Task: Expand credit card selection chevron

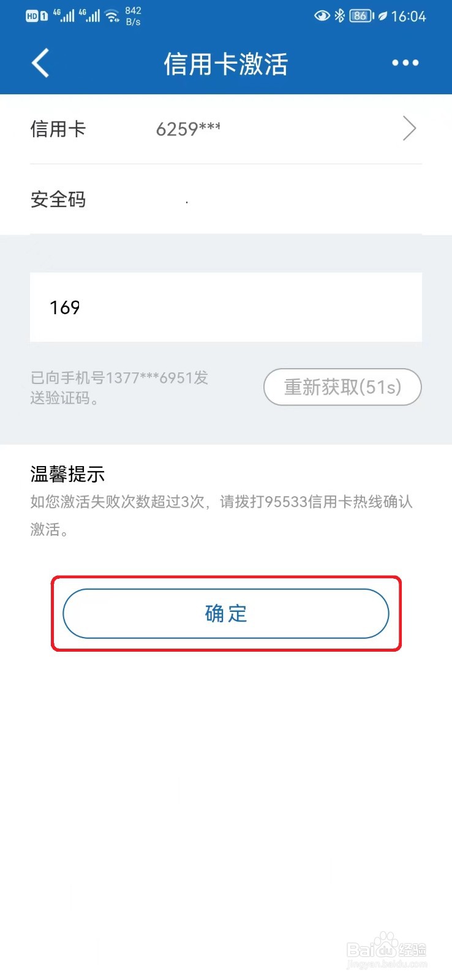Action: tap(409, 129)
